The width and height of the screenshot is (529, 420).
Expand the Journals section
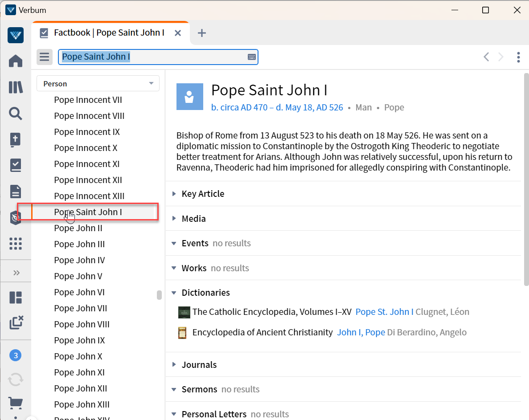point(174,364)
